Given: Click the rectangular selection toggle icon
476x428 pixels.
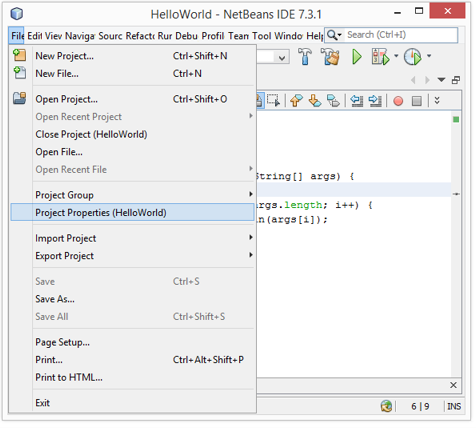Looking at the screenshot, I should pos(274,100).
